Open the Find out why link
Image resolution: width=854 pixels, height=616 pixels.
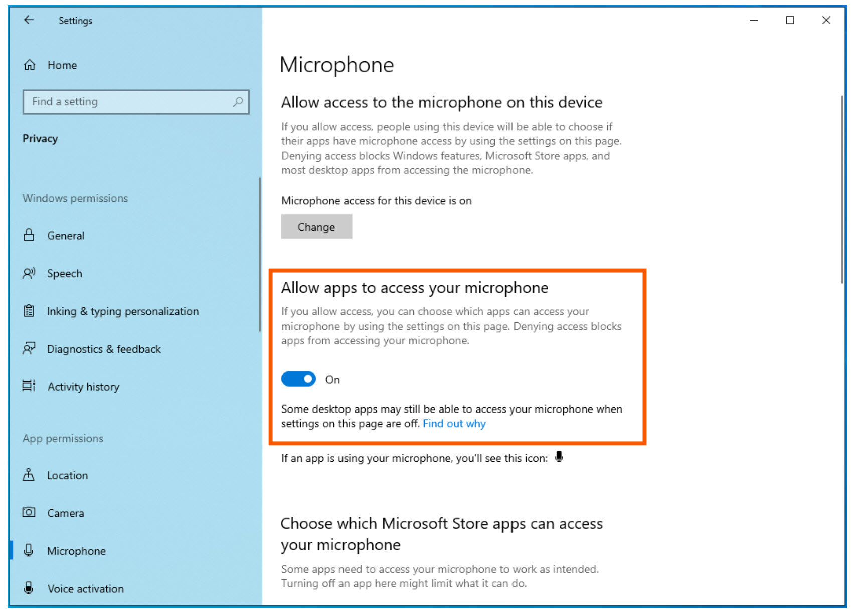[454, 424]
